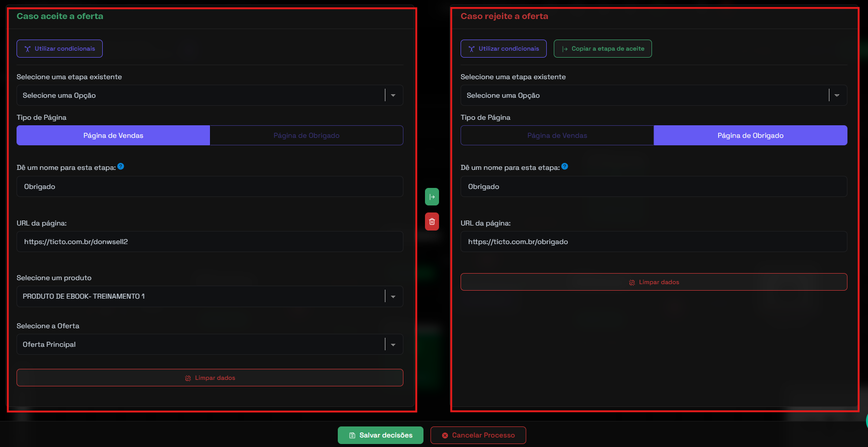Click the blue help icon in accept panel
This screenshot has height=447, width=868.
[x=121, y=167]
